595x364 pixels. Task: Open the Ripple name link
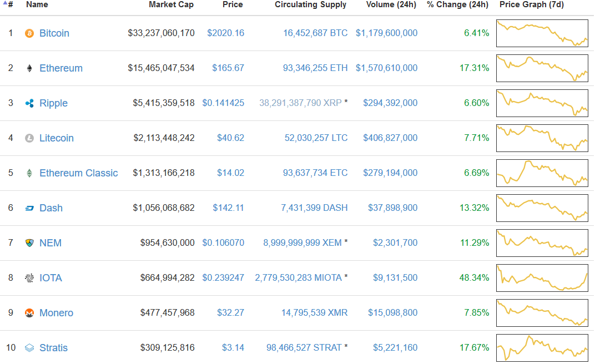point(53,103)
